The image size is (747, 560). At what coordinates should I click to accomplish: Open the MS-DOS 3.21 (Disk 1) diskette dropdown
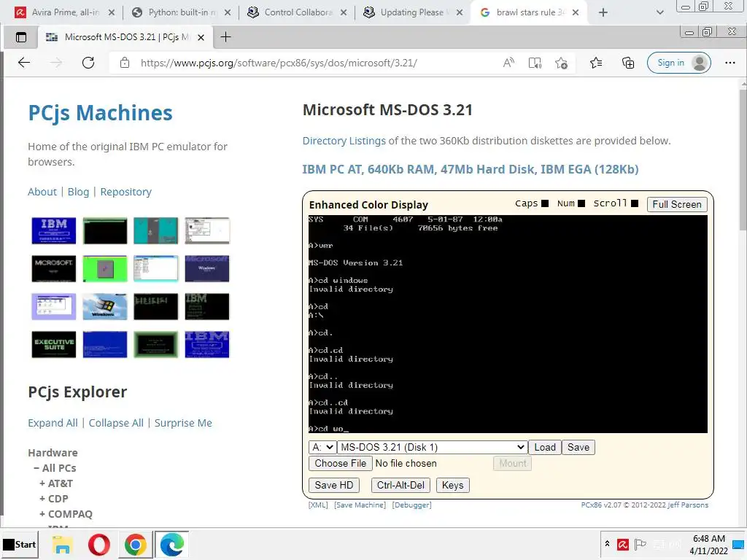coord(432,447)
